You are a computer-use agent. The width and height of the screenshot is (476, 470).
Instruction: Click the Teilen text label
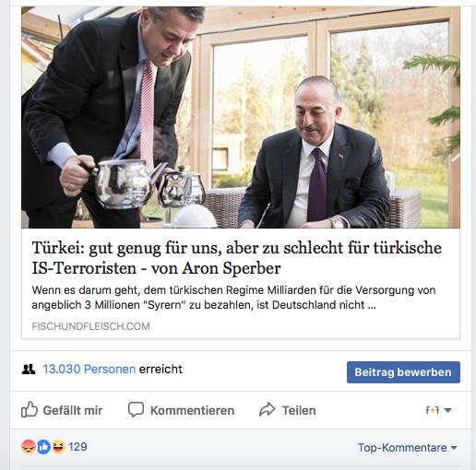[x=299, y=410]
